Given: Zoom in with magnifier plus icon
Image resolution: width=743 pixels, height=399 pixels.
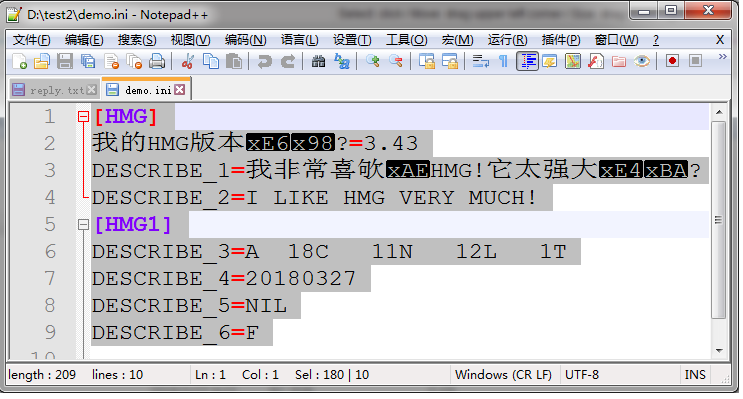Looking at the screenshot, I should (x=372, y=61).
